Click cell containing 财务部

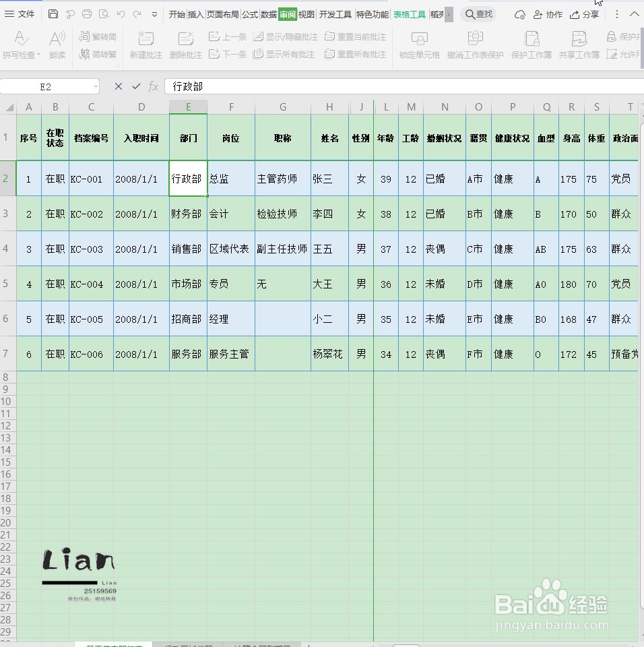point(188,214)
